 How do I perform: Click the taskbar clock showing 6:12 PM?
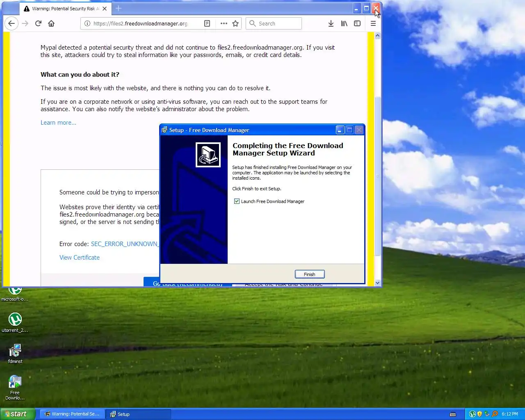pos(510,414)
